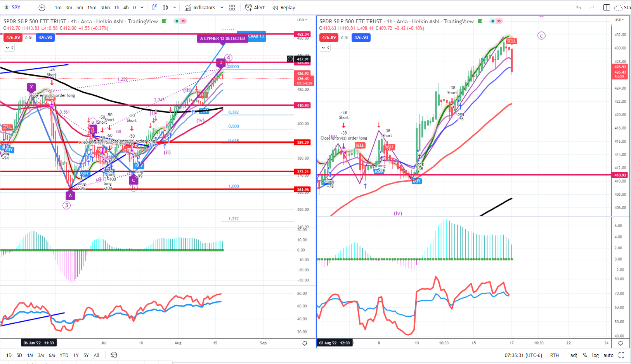Open the Indicators dialog
Image resolution: width=631 pixels, height=364 pixels.
coord(200,7)
